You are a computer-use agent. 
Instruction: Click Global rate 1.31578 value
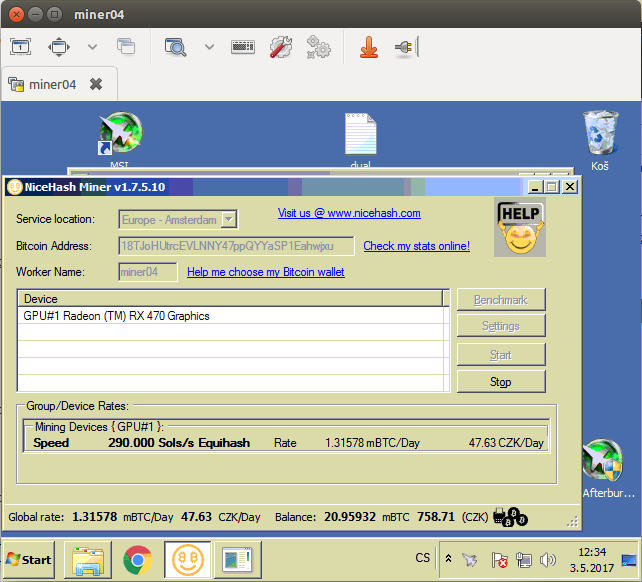pos(95,517)
